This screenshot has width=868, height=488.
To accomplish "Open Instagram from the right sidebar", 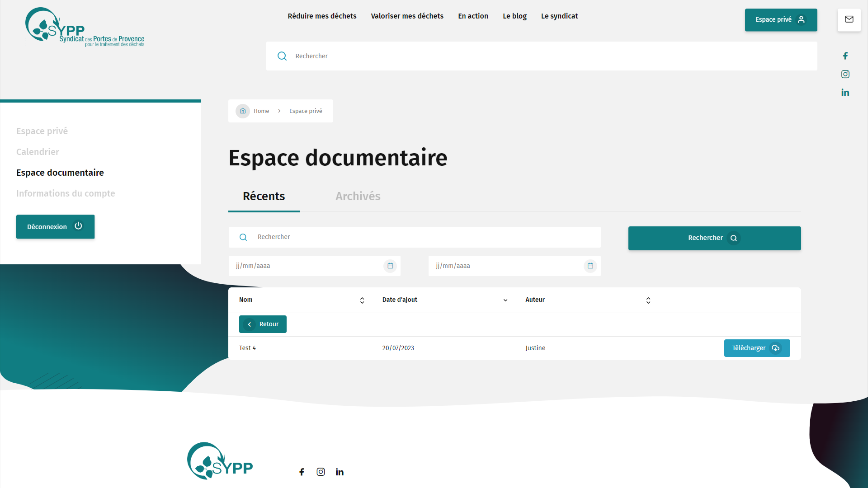I will point(845,74).
